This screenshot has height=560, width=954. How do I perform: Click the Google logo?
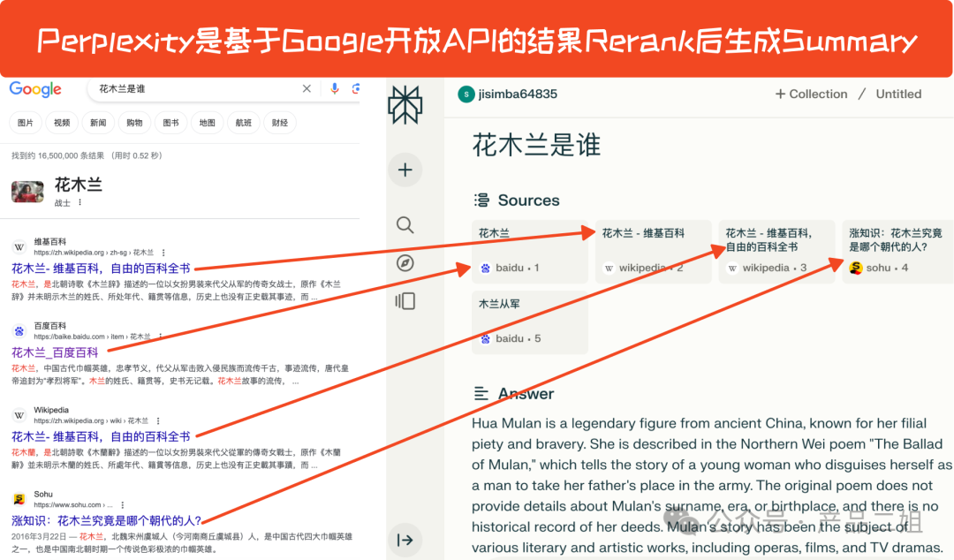point(35,89)
